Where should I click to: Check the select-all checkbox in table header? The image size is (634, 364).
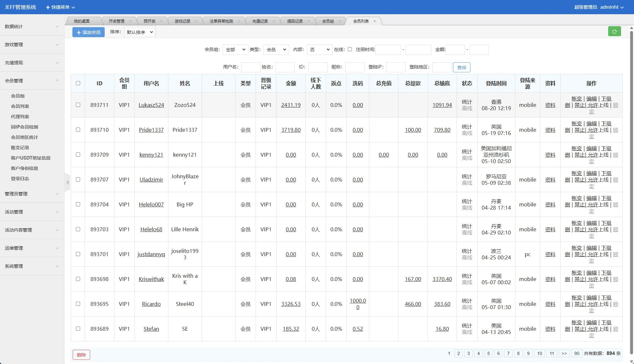point(78,83)
